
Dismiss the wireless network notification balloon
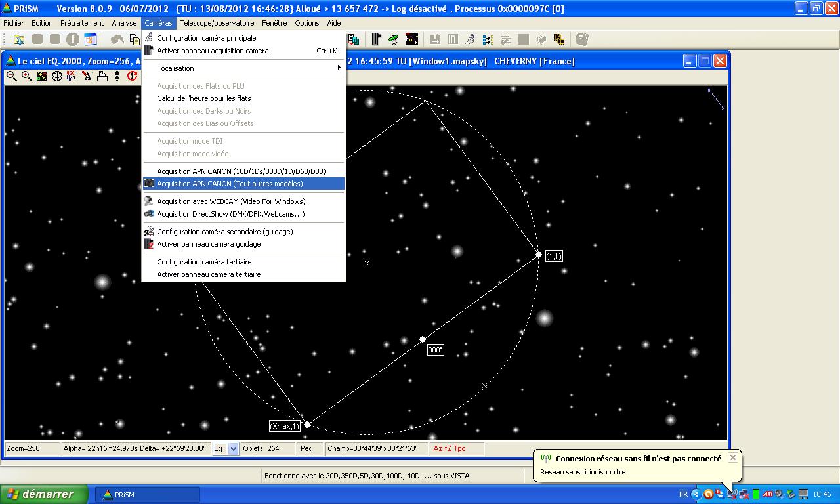coord(733,457)
